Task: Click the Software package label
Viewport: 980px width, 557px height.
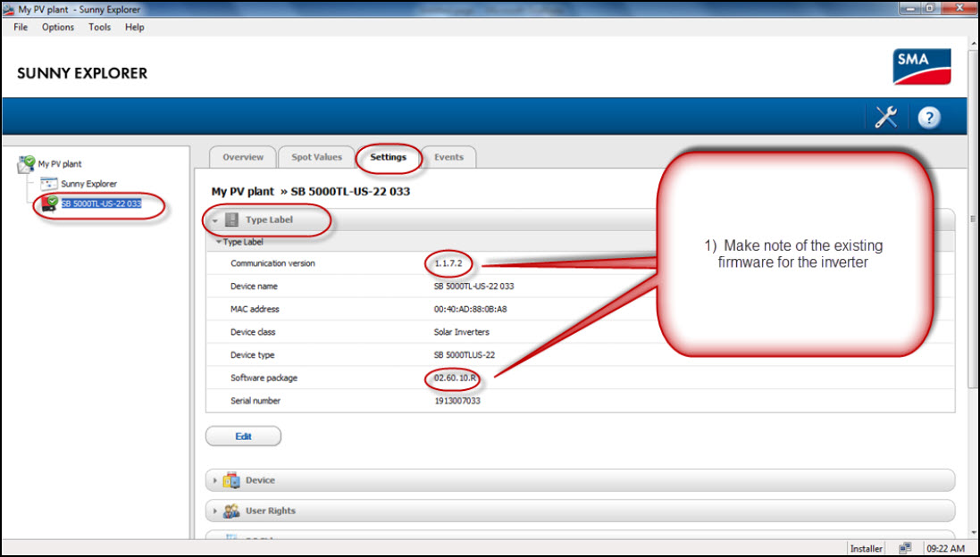Action: (x=264, y=378)
